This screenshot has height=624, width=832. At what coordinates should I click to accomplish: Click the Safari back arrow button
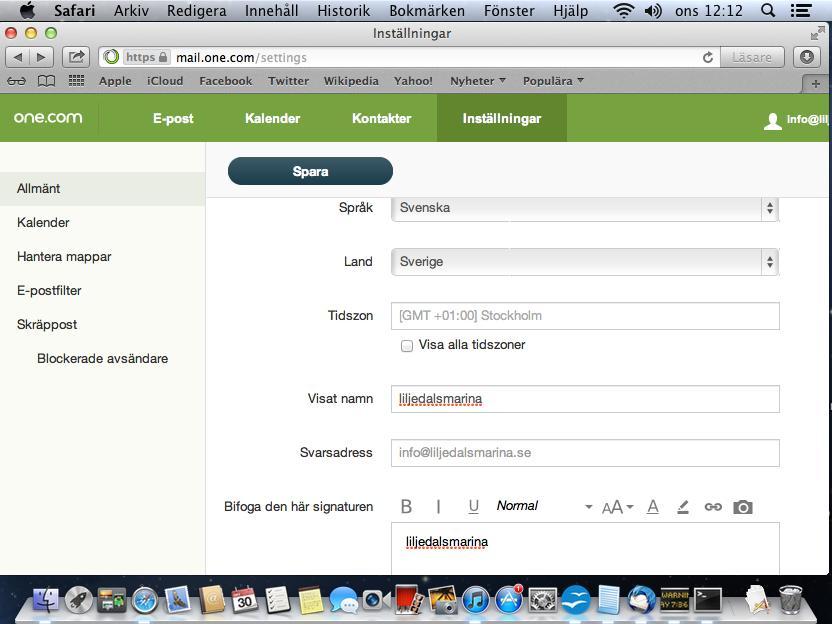point(17,57)
